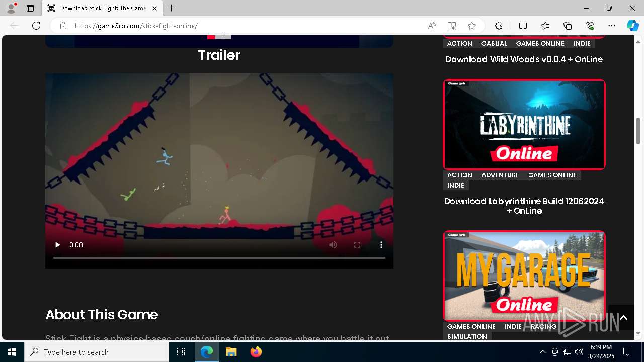Open the My Garage Online thumbnail
This screenshot has height=362, width=644.
(524, 276)
